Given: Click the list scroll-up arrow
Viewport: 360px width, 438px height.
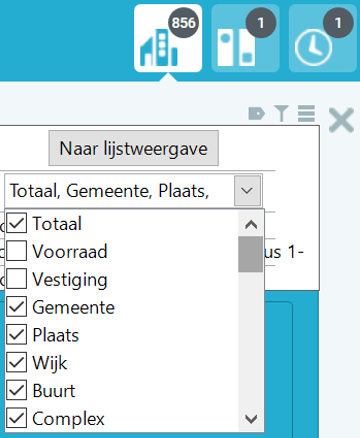Looking at the screenshot, I should (x=251, y=224).
